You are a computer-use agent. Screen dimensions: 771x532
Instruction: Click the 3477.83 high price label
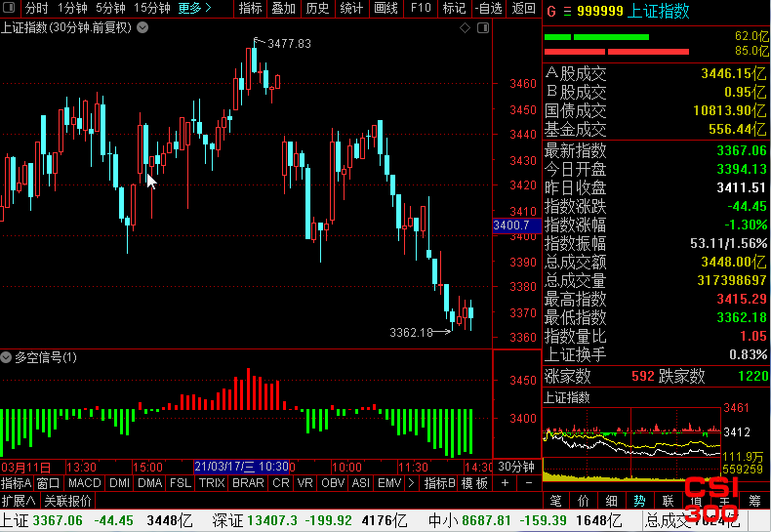[290, 44]
